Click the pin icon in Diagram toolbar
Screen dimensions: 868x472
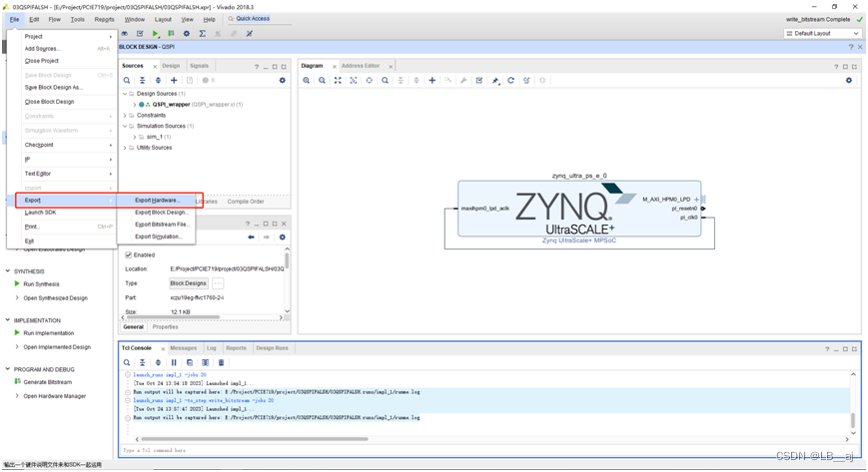[x=495, y=80]
